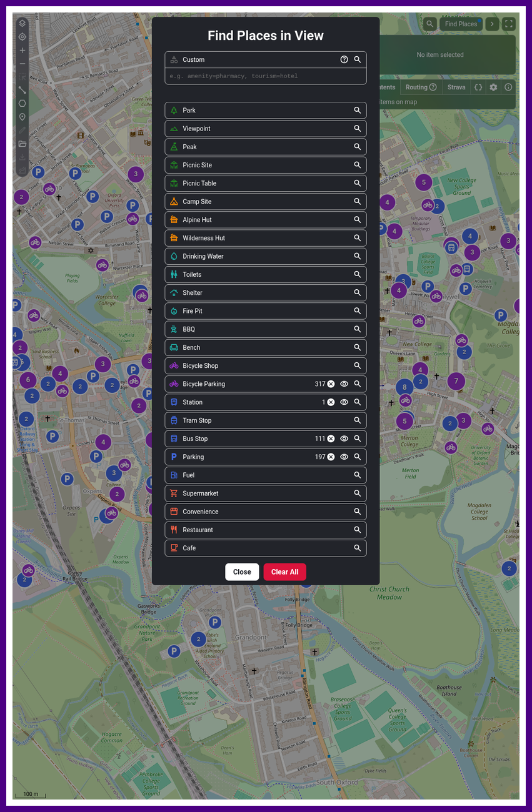Collapse the side panel arrow
Image resolution: width=532 pixels, height=812 pixels.
click(492, 24)
